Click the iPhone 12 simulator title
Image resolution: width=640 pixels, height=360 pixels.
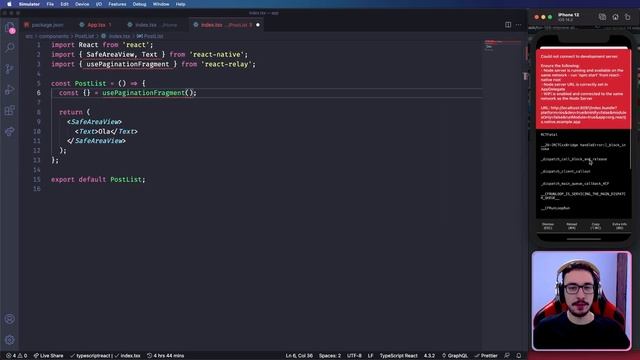coord(568,15)
